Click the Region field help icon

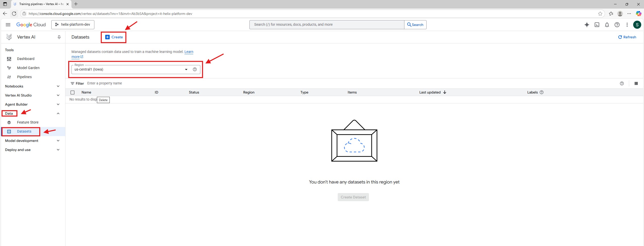[x=195, y=70]
